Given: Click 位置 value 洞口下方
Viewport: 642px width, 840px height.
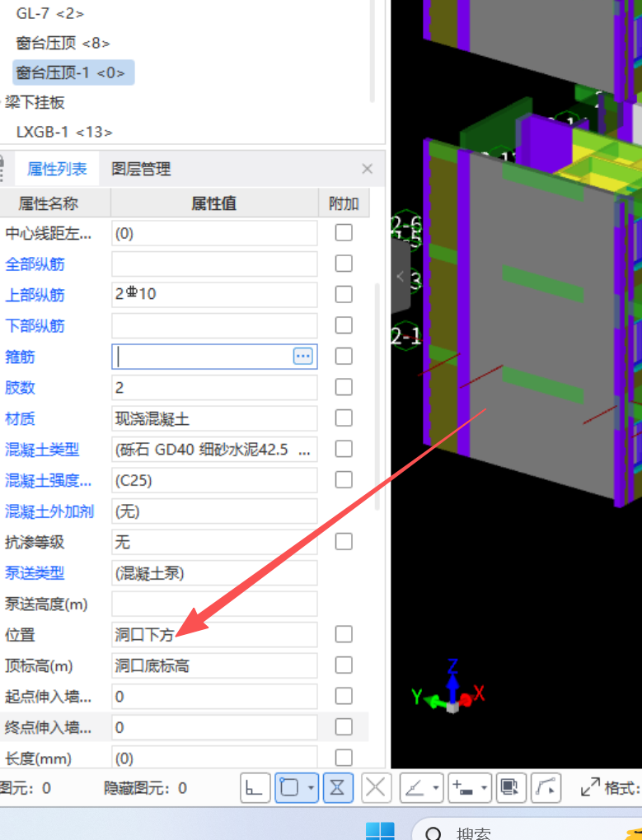Looking at the screenshot, I should (x=214, y=635).
